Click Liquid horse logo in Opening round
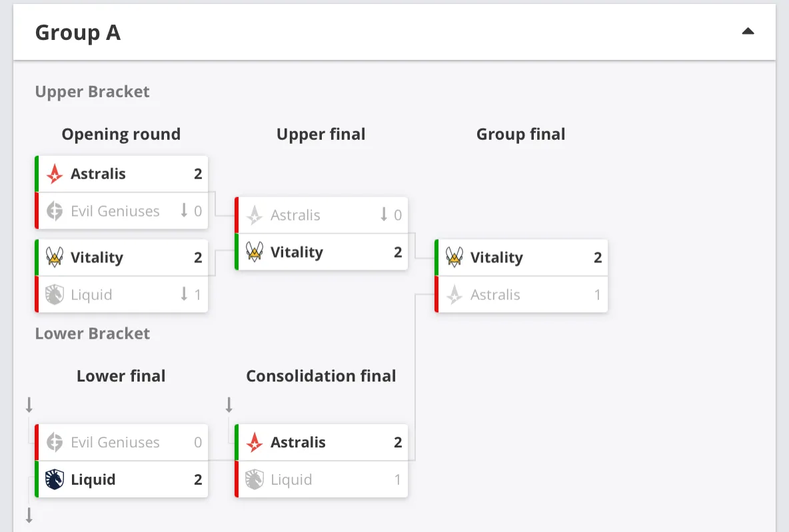789x532 pixels. (x=55, y=295)
